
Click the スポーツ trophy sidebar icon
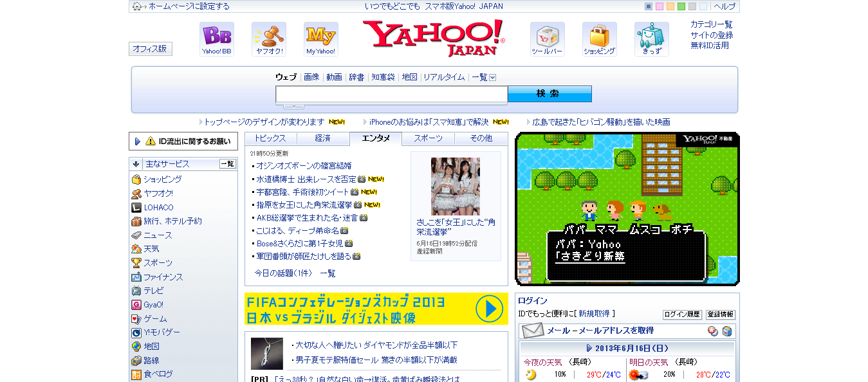(136, 263)
